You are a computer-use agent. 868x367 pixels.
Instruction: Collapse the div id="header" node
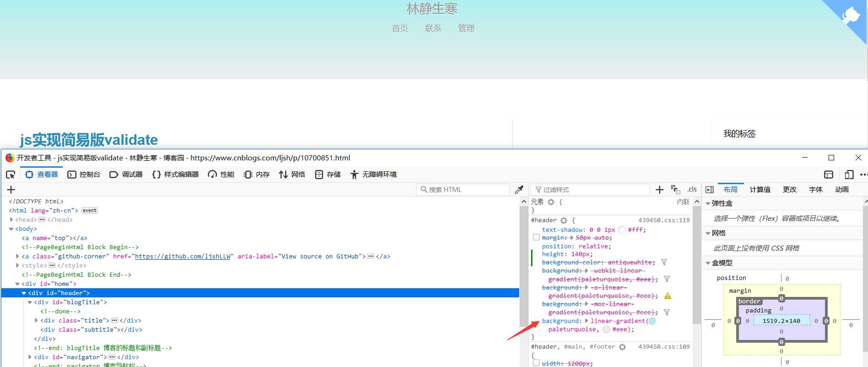click(x=24, y=293)
